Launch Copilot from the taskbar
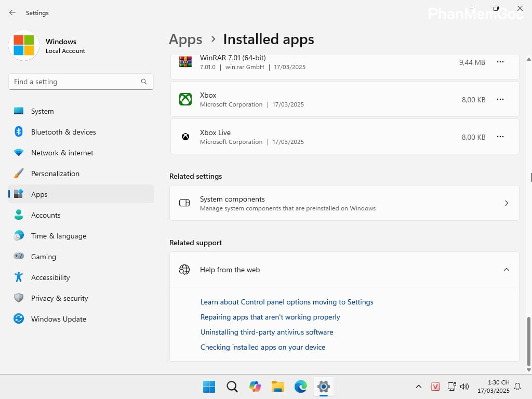 tap(255, 387)
